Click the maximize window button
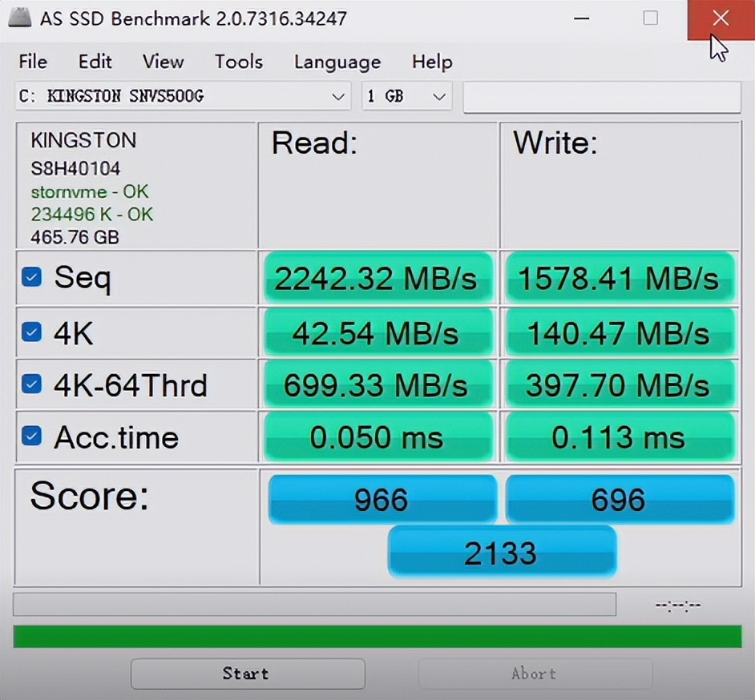The height and width of the screenshot is (700, 755). [651, 18]
